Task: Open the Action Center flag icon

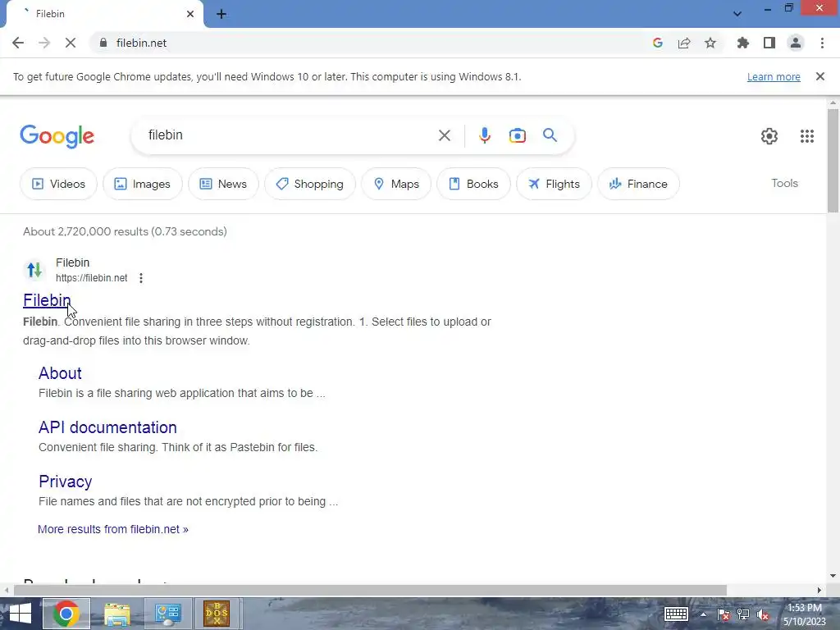Action: click(x=724, y=614)
